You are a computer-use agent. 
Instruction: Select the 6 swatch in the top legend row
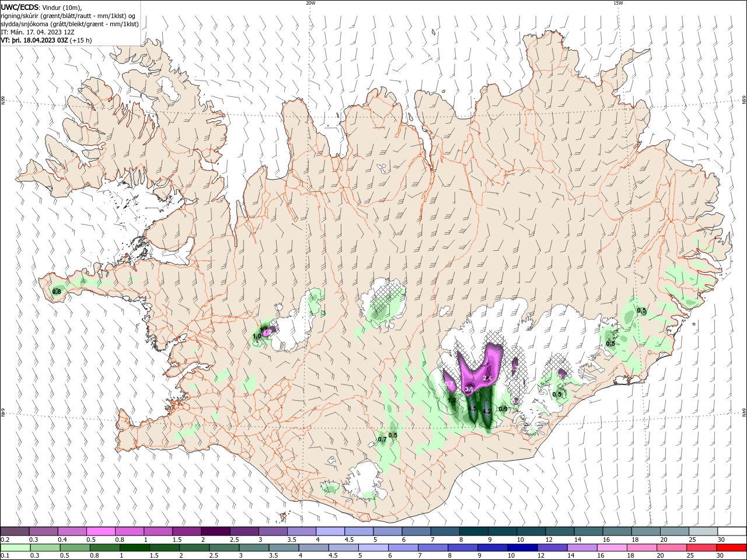[416, 531]
